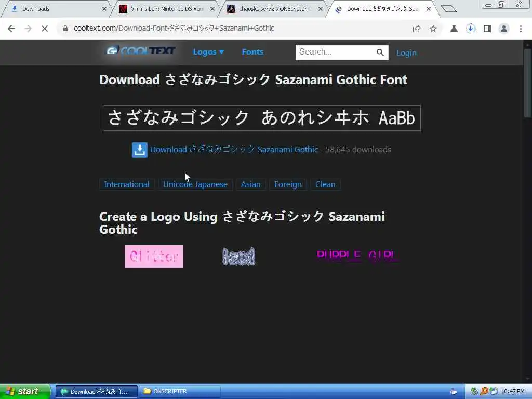Switch to ONSCRIPTER folder in taskbar
Screen dimensions: 532x399
click(x=180, y=392)
